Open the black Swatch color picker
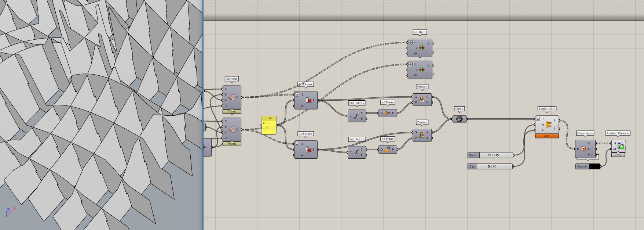Screen dimensions: 644x230 coord(594,166)
